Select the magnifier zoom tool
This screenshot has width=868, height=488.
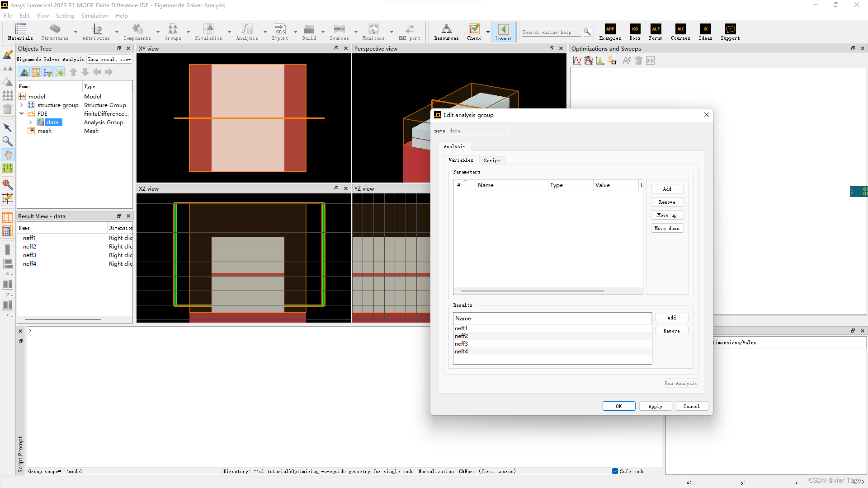[8, 141]
